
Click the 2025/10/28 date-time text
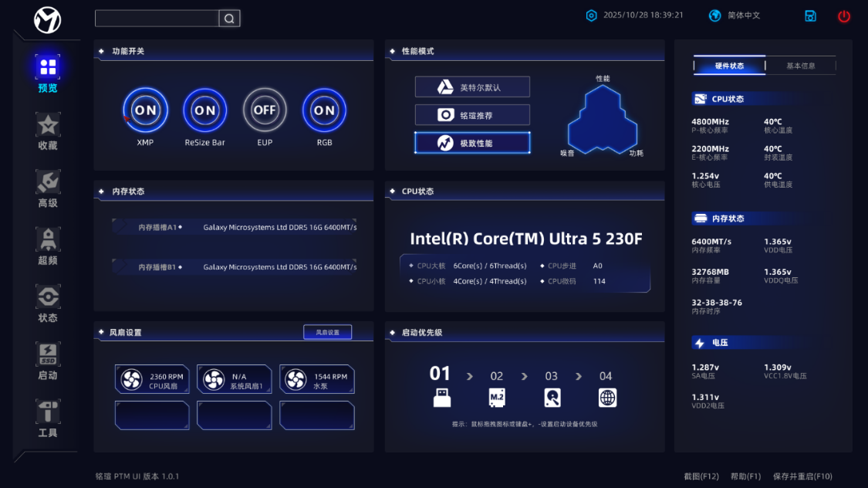pos(643,15)
